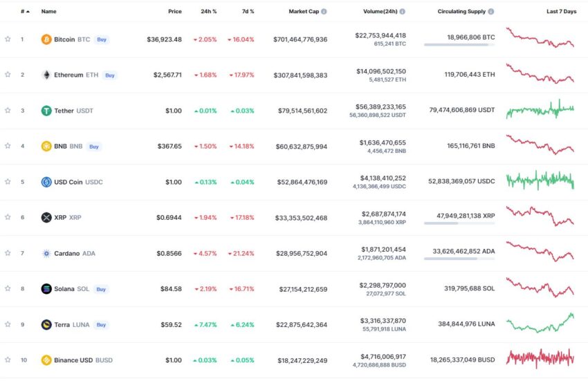
Task: Click Cardano 7d change 21.24%
Action: [x=241, y=254]
